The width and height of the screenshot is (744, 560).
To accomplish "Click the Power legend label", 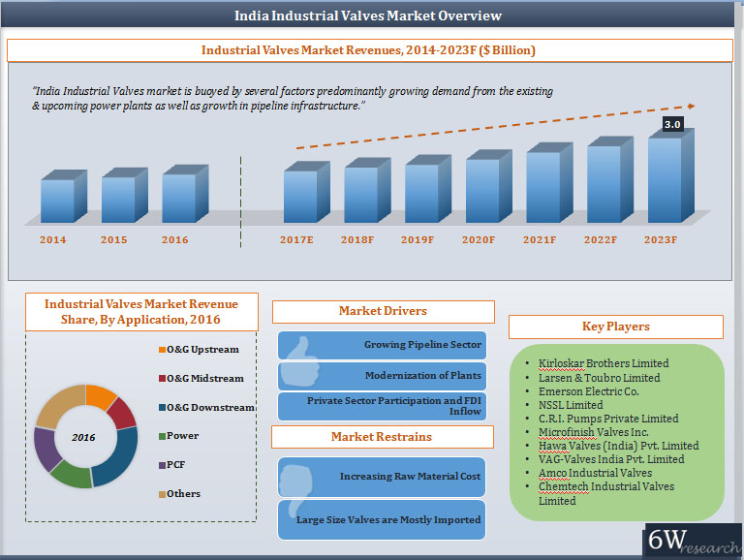I will click(x=183, y=436).
